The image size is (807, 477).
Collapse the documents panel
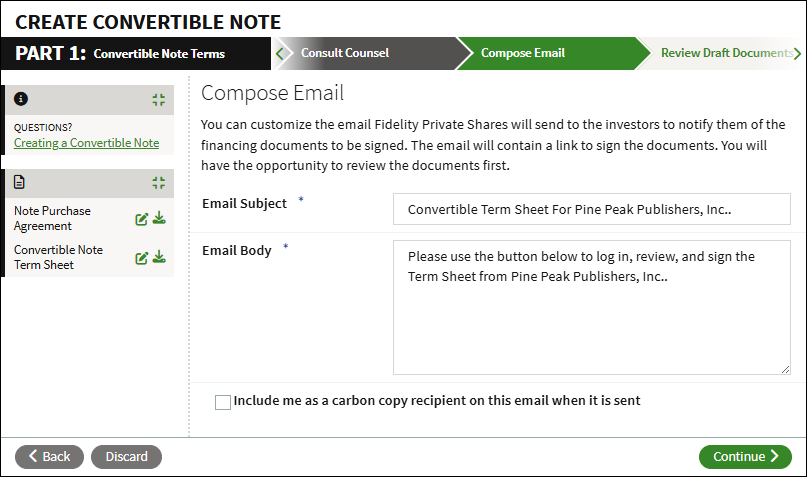pyautogui.click(x=159, y=183)
